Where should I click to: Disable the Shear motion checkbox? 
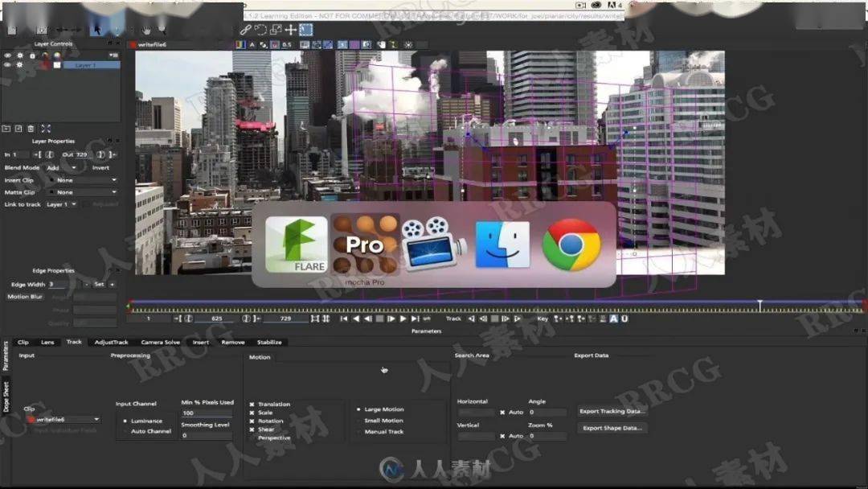tap(252, 429)
